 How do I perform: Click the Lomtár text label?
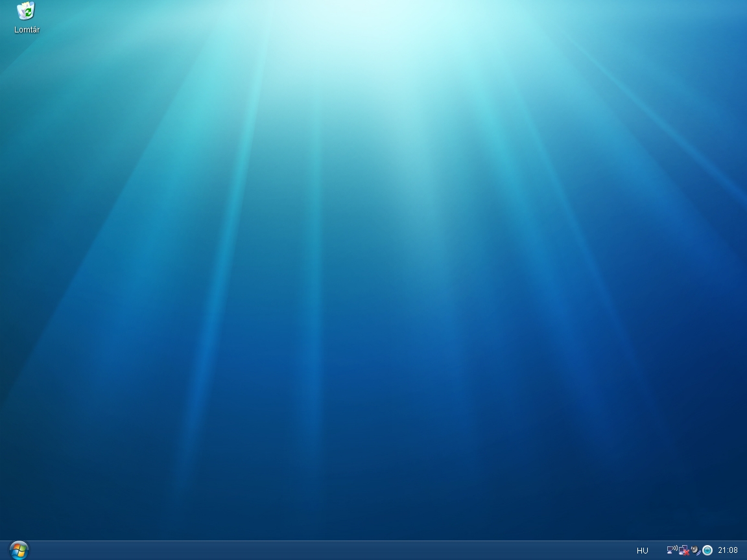pos(27,30)
